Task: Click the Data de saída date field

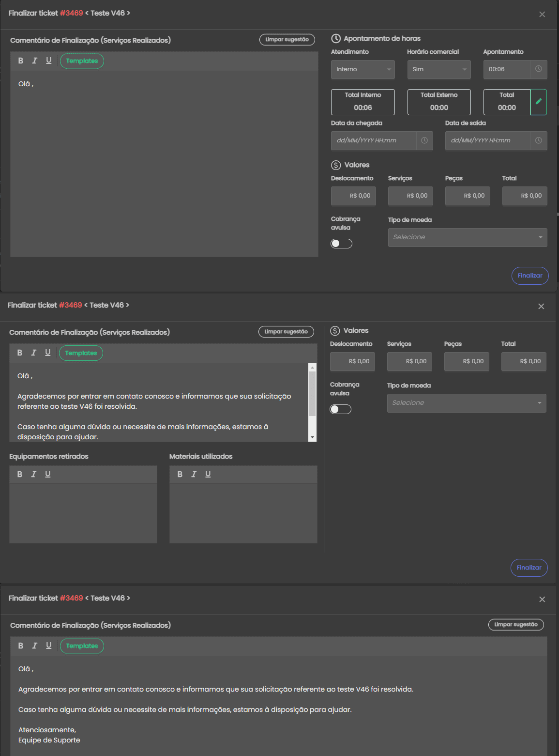Action: click(x=488, y=140)
